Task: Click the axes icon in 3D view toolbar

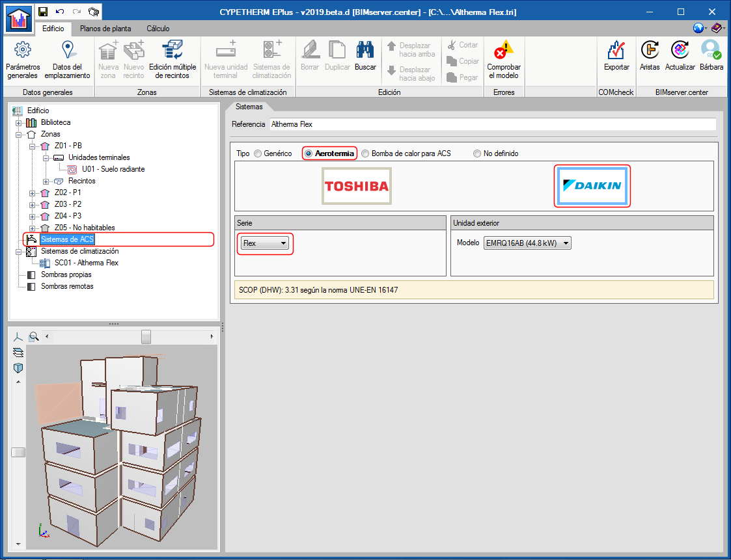Action: 18,336
